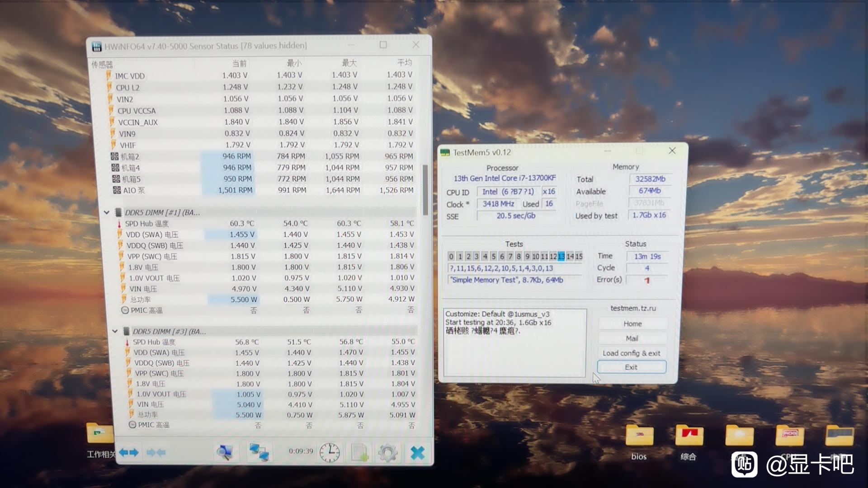Screen dimensions: 868x488
Task: Click the Error(s) count value in TestMem5
Action: tap(647, 280)
